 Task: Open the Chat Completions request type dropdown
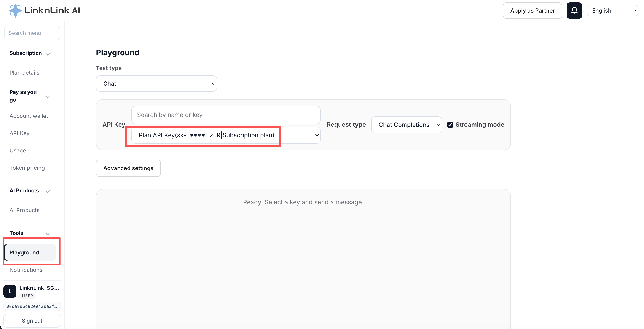406,125
